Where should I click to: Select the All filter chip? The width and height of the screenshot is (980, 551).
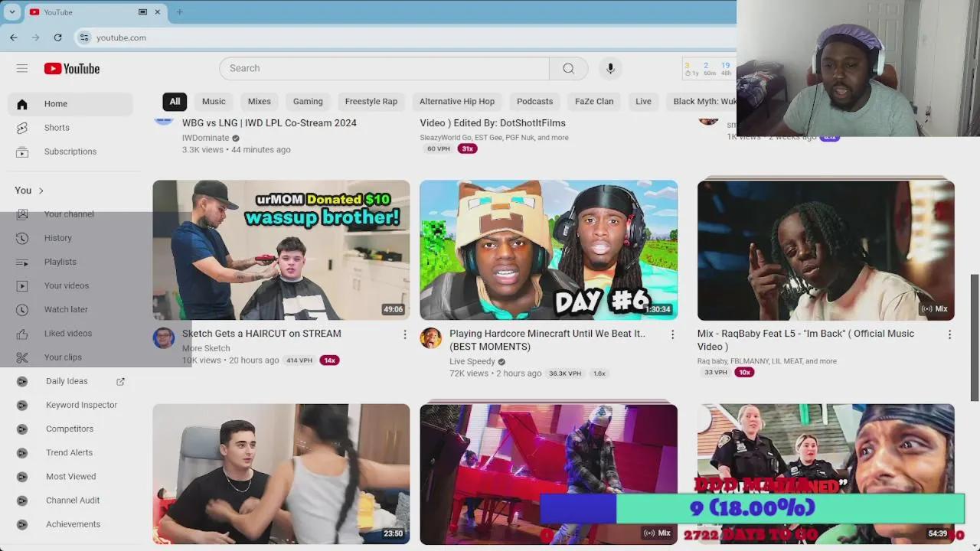point(175,101)
